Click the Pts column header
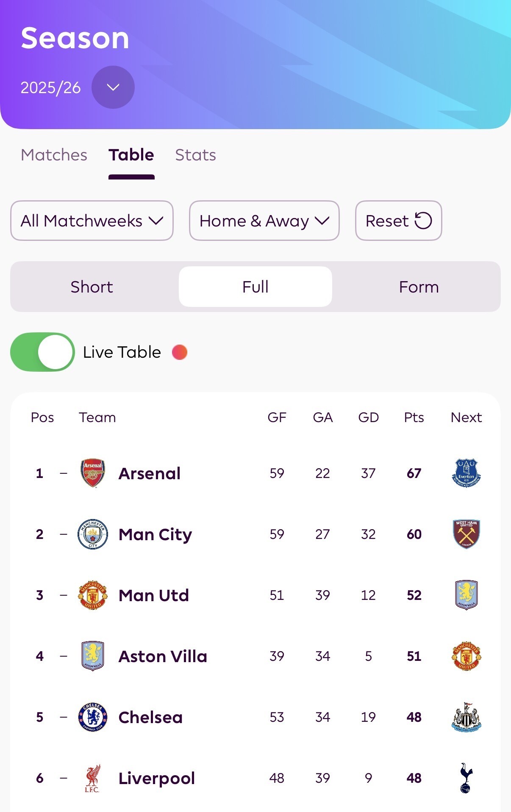Viewport: 511px width, 812px height. coord(414,417)
